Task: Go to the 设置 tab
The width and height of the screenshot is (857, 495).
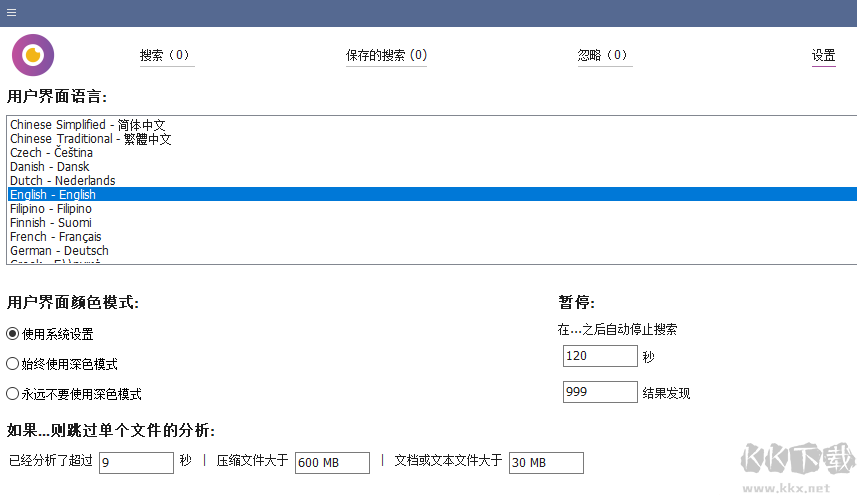Action: pyautogui.click(x=823, y=56)
